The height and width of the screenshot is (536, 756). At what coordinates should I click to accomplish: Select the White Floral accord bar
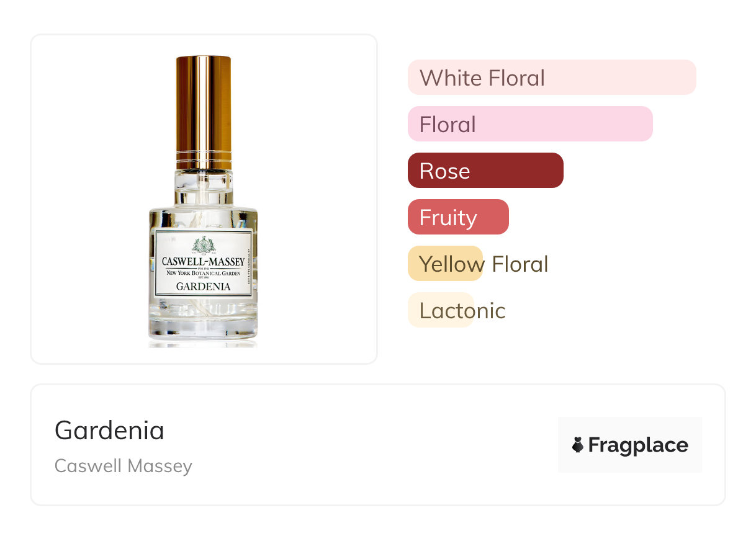pos(551,78)
